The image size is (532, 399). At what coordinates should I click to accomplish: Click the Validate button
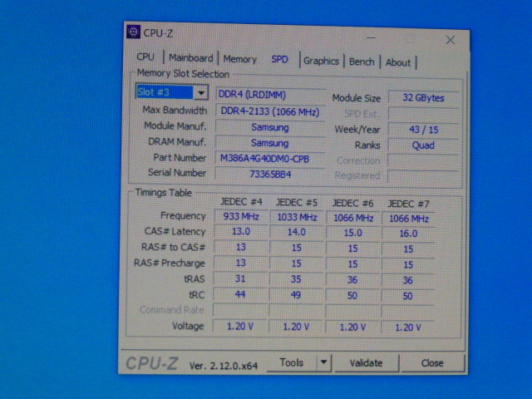pyautogui.click(x=366, y=363)
